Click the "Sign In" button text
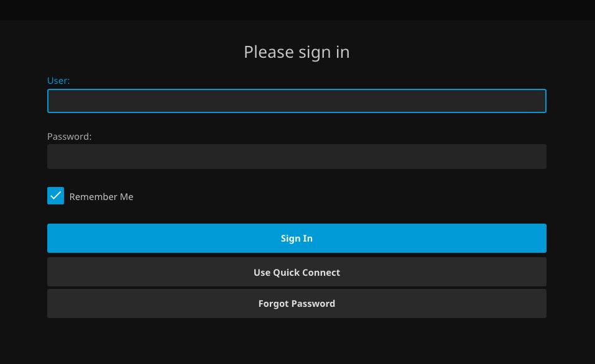This screenshot has width=595, height=364. click(297, 239)
